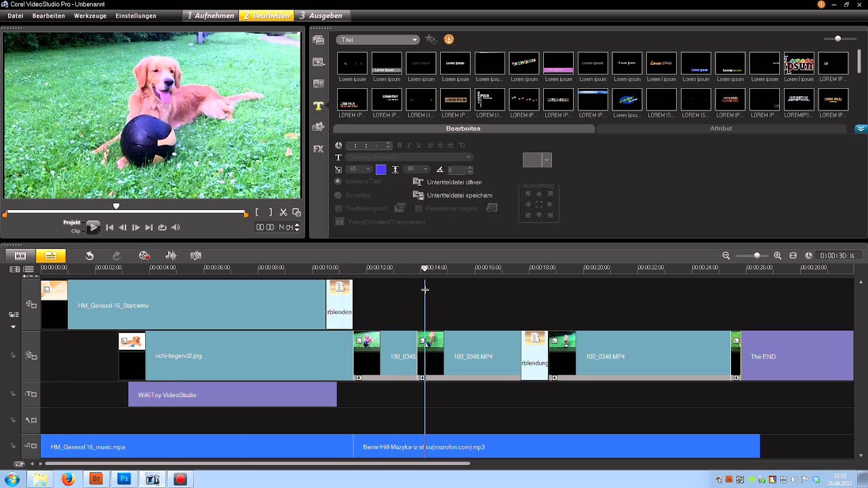868x488 pixels.
Task: Click Add to Favorites star icon
Action: pyautogui.click(x=431, y=39)
